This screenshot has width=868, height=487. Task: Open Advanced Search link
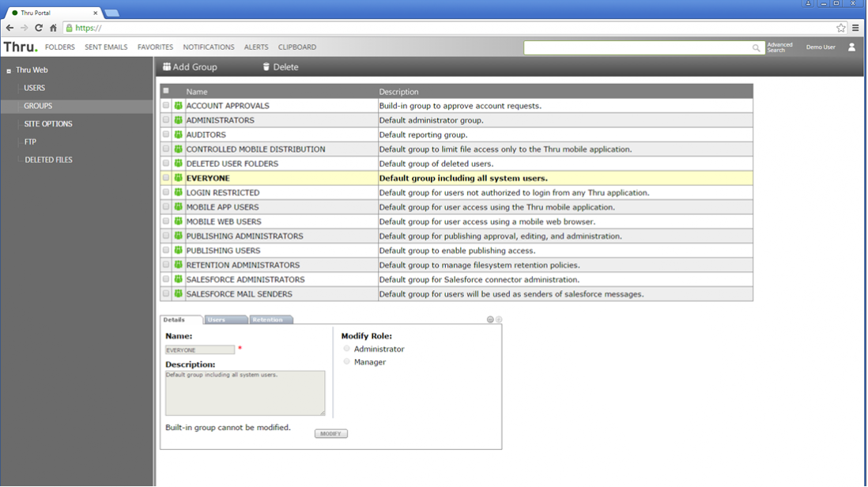tap(779, 47)
